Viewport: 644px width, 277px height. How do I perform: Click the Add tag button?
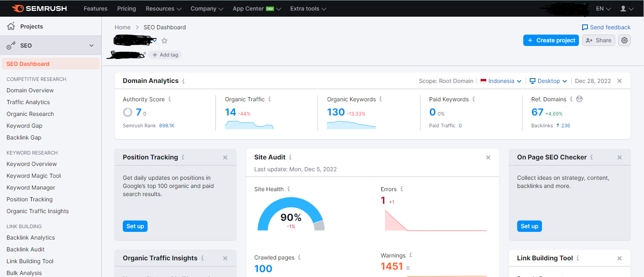[x=165, y=55]
